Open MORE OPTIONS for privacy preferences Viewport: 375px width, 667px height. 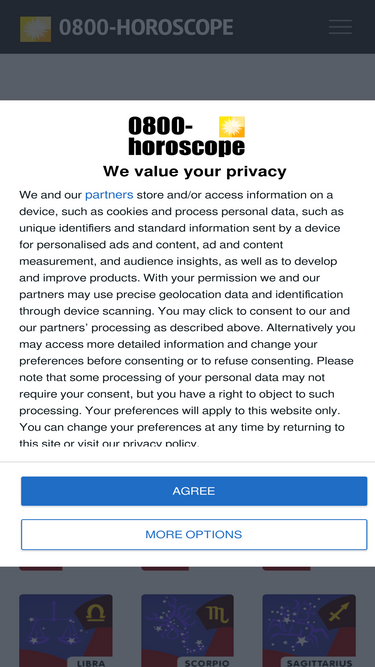point(194,534)
